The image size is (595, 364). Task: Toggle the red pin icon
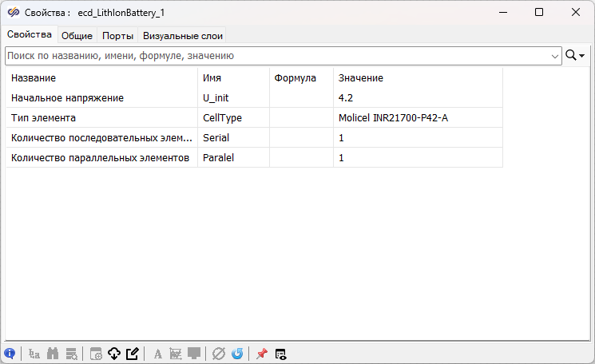coord(261,354)
